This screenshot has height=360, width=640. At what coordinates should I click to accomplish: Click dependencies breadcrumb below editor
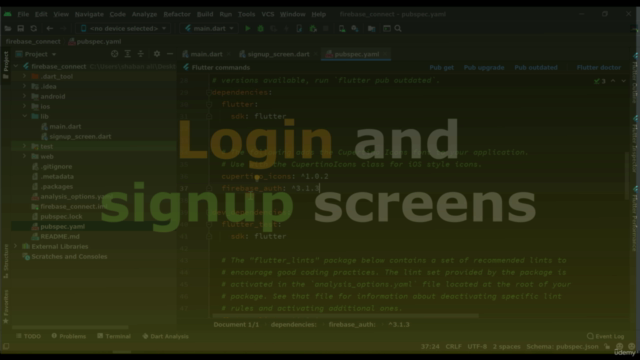(293, 324)
